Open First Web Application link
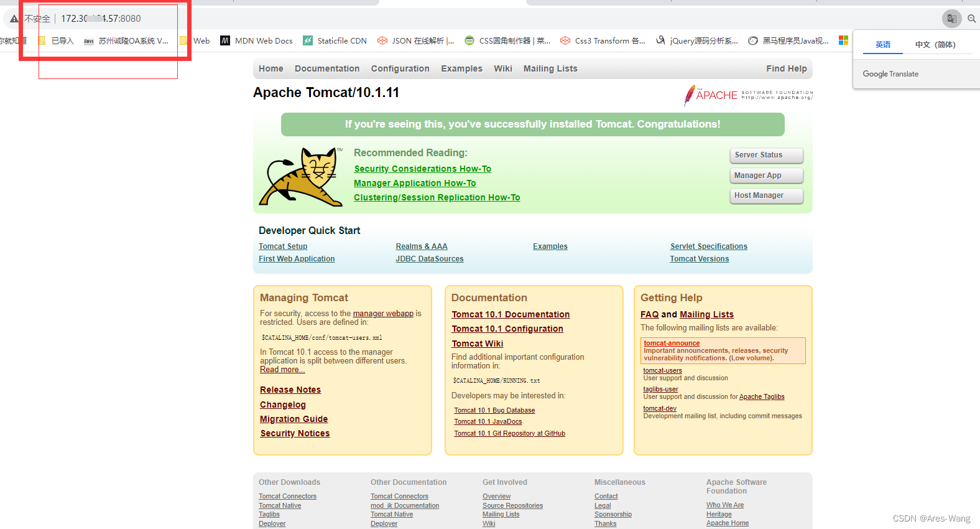980x529 pixels. pos(297,259)
